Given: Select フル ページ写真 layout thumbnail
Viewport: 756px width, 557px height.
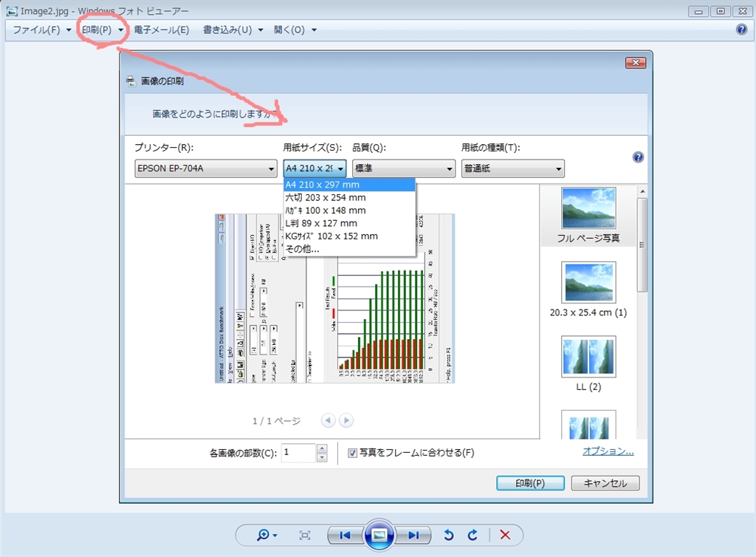Looking at the screenshot, I should (x=588, y=215).
